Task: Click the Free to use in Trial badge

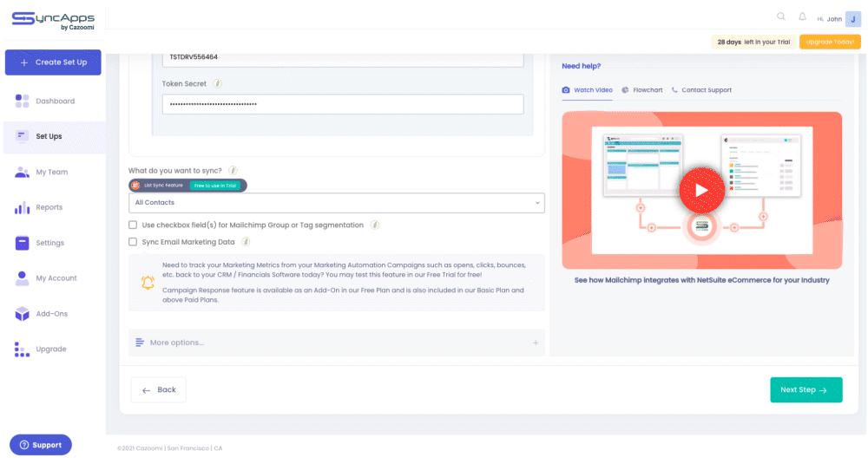Action: pos(215,186)
